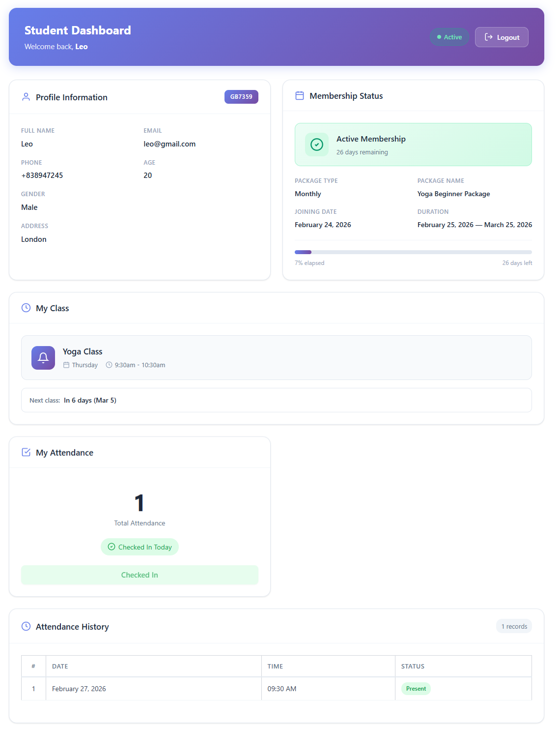Click the class time clock icon

pyautogui.click(x=109, y=365)
